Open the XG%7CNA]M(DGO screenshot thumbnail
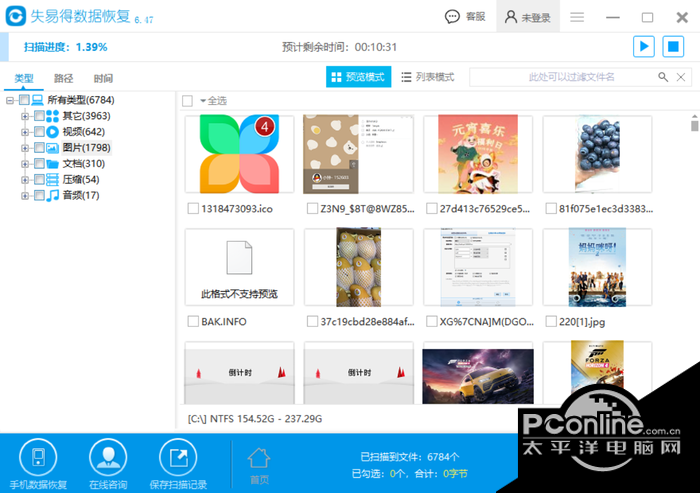The height and width of the screenshot is (493, 700). 478,267
